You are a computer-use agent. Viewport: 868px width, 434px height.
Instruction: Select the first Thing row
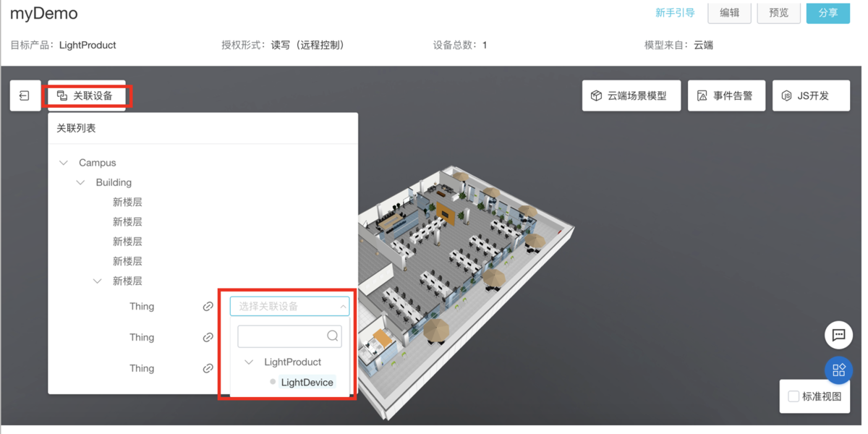(142, 307)
